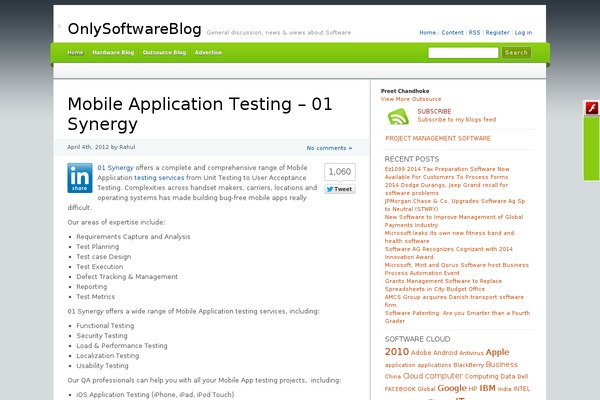
Task: Click the 2010 tag in software cloud
Action: coord(397,352)
